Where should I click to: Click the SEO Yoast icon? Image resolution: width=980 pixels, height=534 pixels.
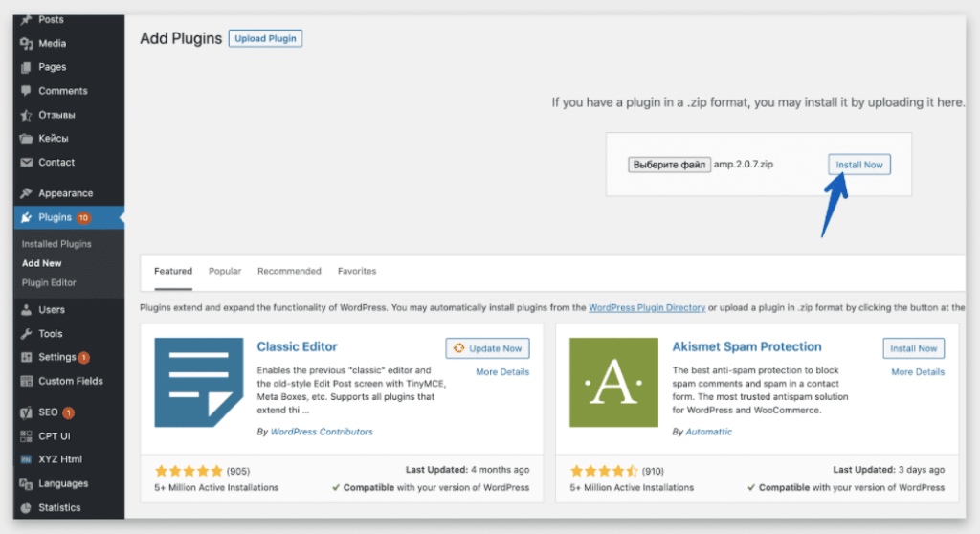click(x=26, y=412)
